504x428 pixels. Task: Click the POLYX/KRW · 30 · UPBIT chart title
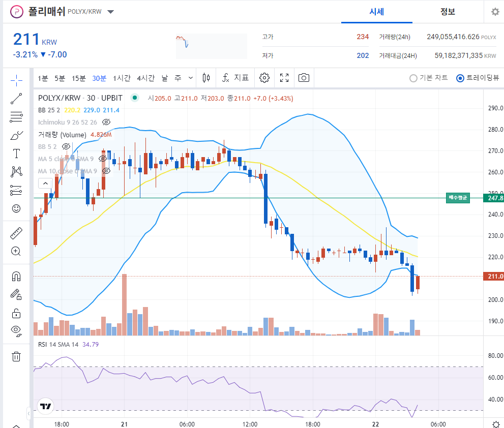80,98
